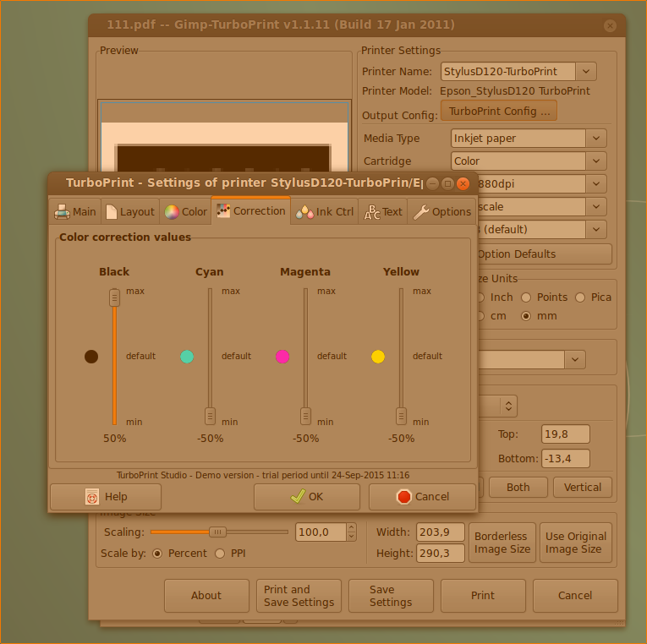Click the Correction tab icon

tap(223, 211)
